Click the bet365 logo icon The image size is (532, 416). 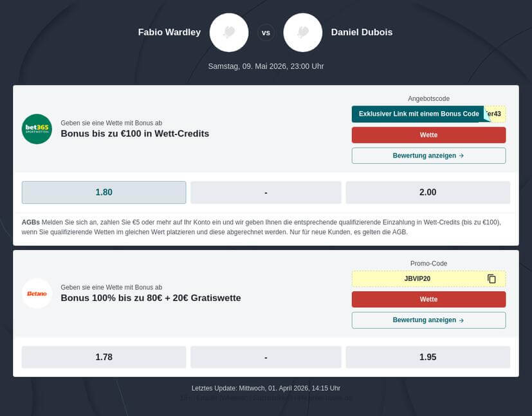[37, 129]
